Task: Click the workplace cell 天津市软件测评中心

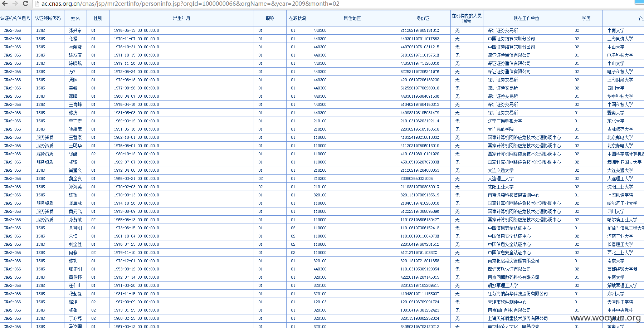Action: click(507, 302)
